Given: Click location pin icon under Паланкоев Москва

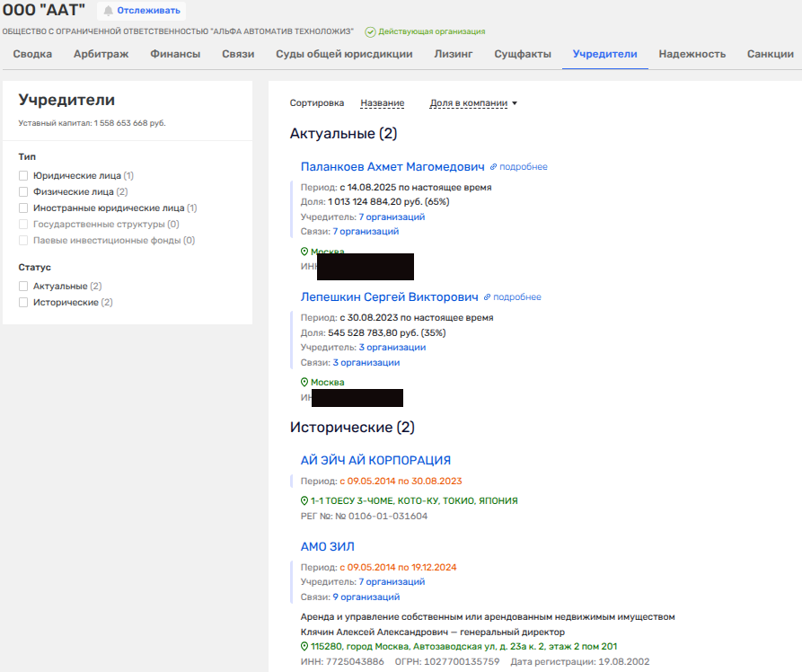Looking at the screenshot, I should (304, 252).
